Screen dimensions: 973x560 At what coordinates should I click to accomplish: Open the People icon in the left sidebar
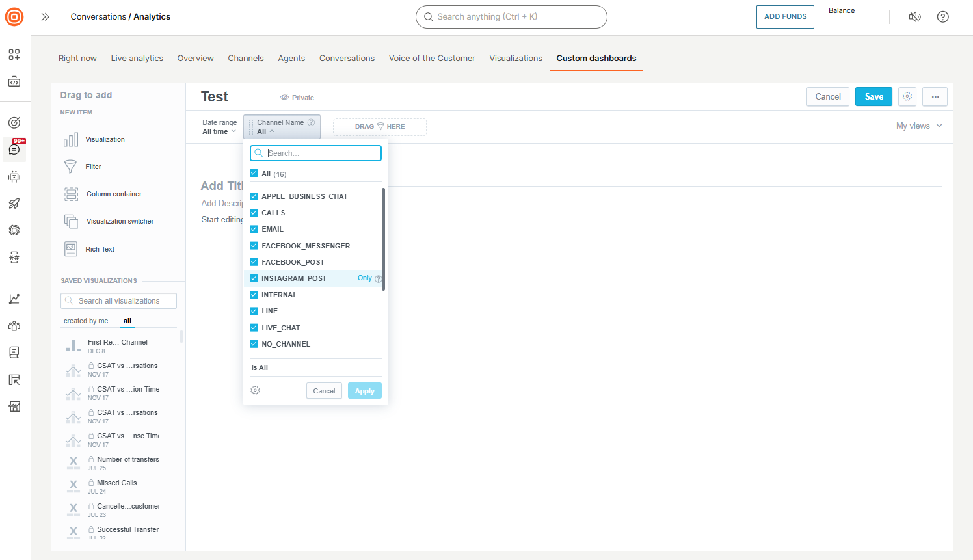coord(14,325)
